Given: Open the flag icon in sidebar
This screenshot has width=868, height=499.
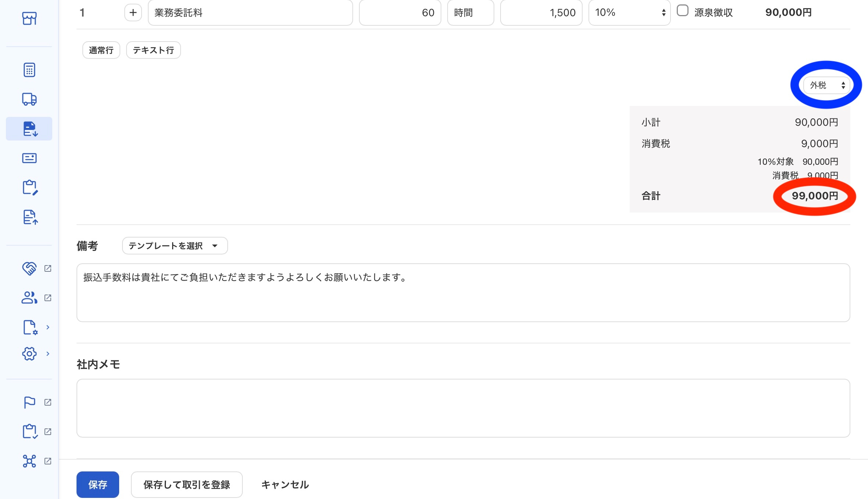Looking at the screenshot, I should pos(29,402).
